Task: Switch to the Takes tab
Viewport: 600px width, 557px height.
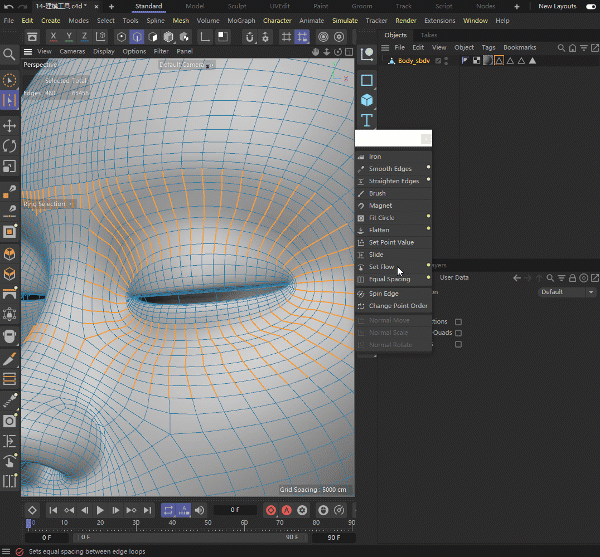Action: (x=428, y=35)
